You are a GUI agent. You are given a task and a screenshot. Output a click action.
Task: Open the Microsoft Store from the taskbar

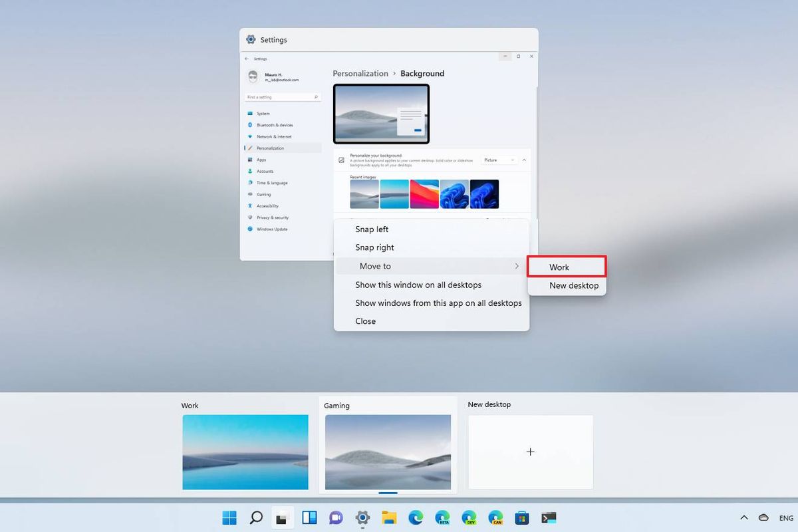click(522, 518)
